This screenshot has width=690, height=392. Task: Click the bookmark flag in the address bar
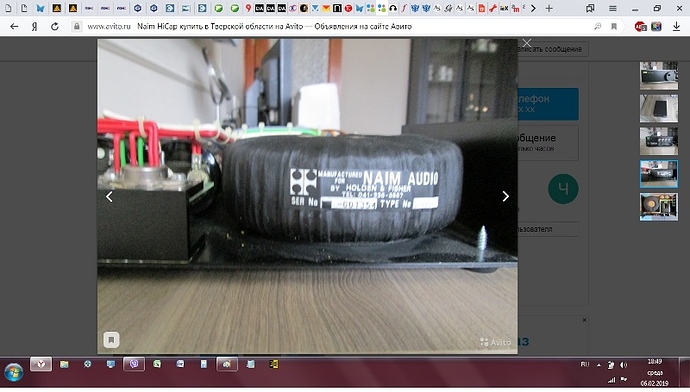pyautogui.click(x=614, y=26)
